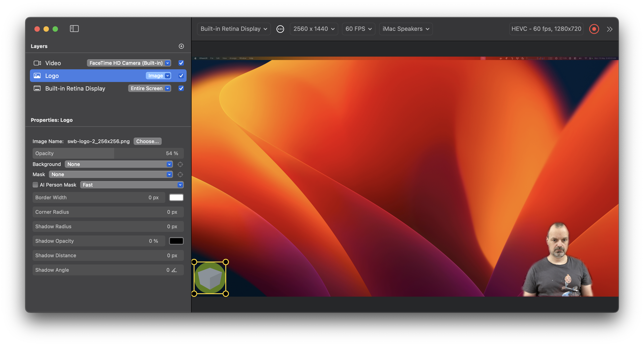Click the bottom-left handle of logo selection
This screenshot has height=346, width=644.
pyautogui.click(x=194, y=293)
